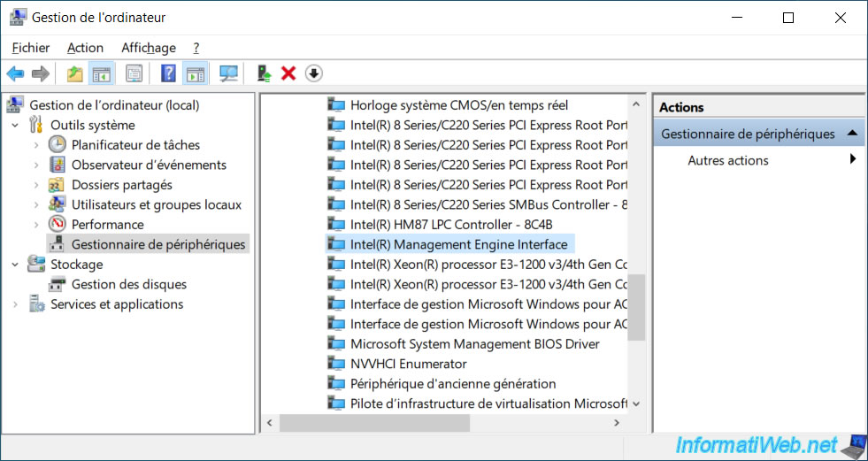The width and height of the screenshot is (868, 461).
Task: Click the down-arrow Disable device icon
Action: (314, 73)
